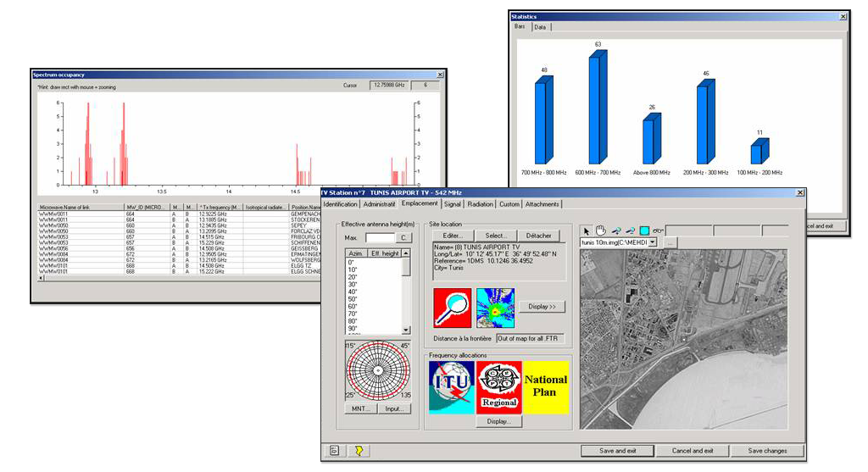The width and height of the screenshot is (868, 472).
Task: Switch to the Identification tab
Action: pyautogui.click(x=341, y=204)
